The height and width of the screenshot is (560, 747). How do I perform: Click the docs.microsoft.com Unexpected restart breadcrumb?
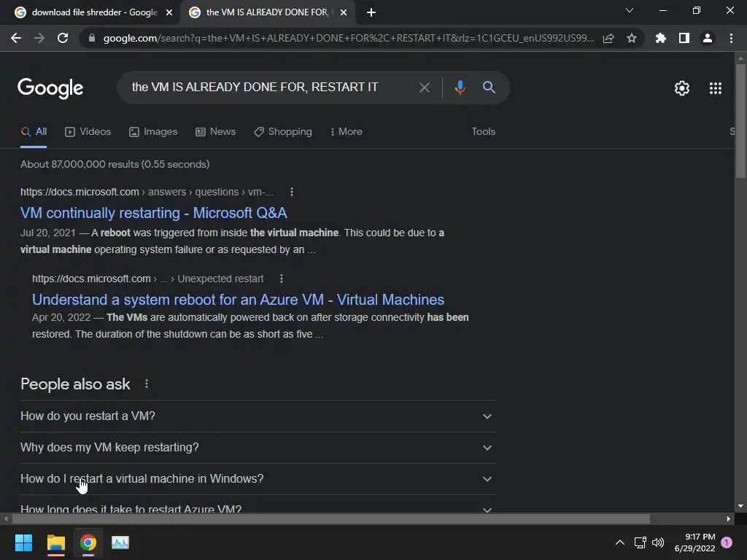point(147,279)
